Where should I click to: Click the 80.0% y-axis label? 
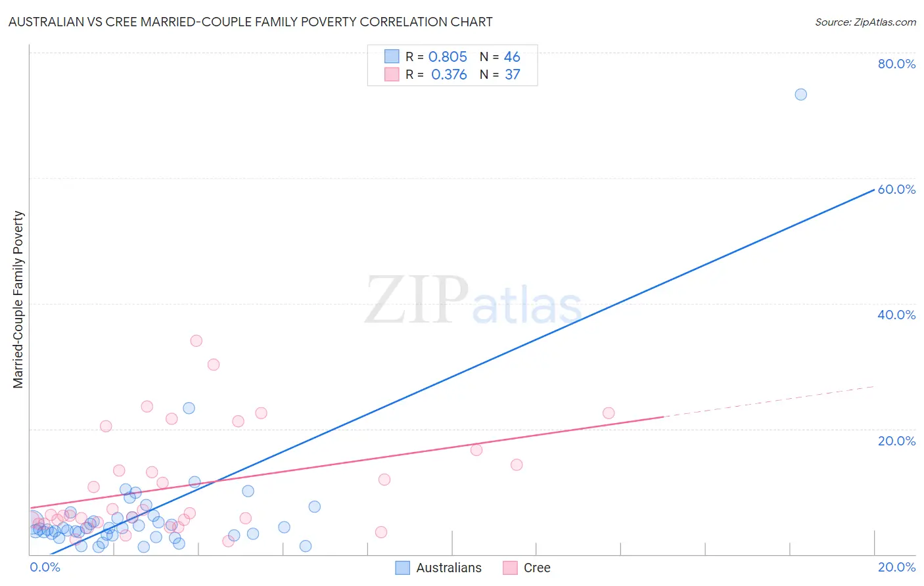[896, 64]
